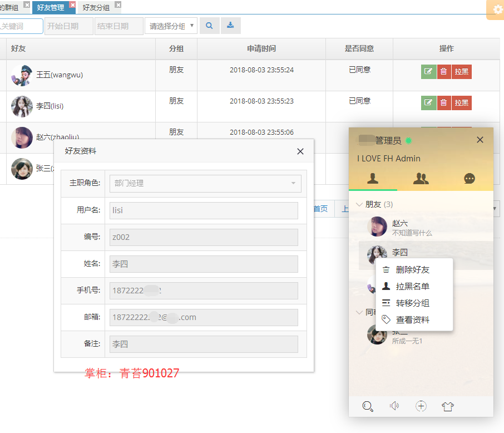The width and height of the screenshot is (504, 433).
Task: Click the 编号 field containing z002
Action: pyautogui.click(x=204, y=237)
